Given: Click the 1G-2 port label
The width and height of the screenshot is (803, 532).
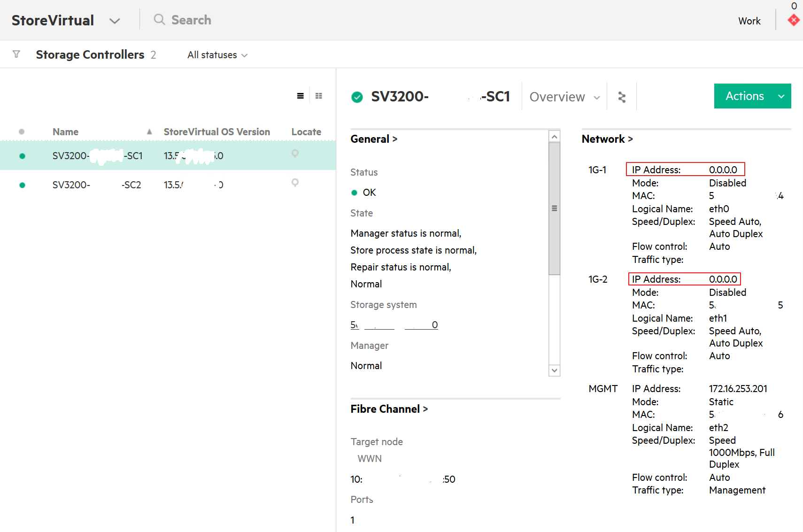Looking at the screenshot, I should coord(598,279).
